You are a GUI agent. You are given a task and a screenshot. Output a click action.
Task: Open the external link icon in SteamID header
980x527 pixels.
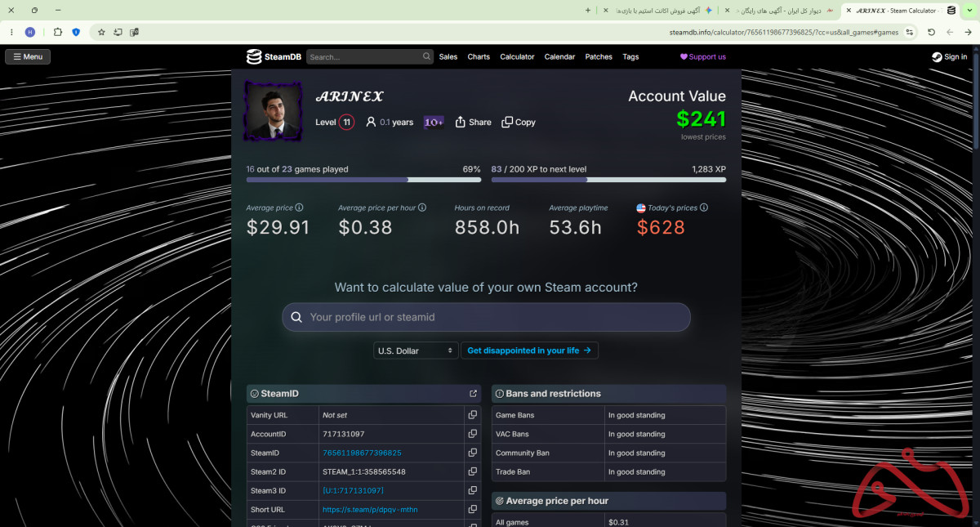pos(473,394)
